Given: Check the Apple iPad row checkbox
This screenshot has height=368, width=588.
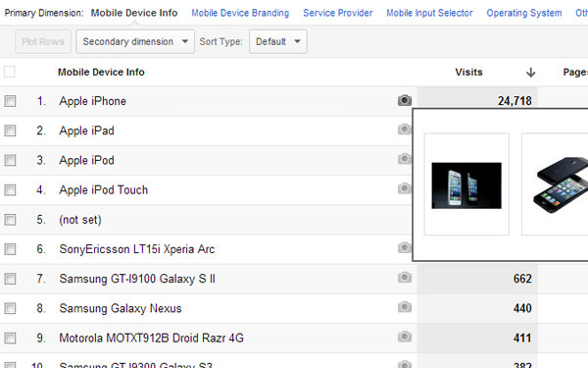Looking at the screenshot, I should click(10, 131).
